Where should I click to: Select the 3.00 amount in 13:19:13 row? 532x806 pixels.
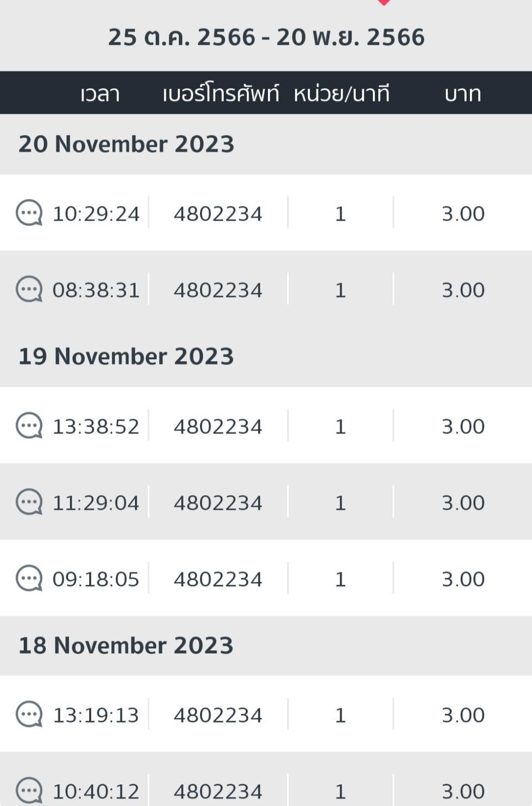pos(463,715)
